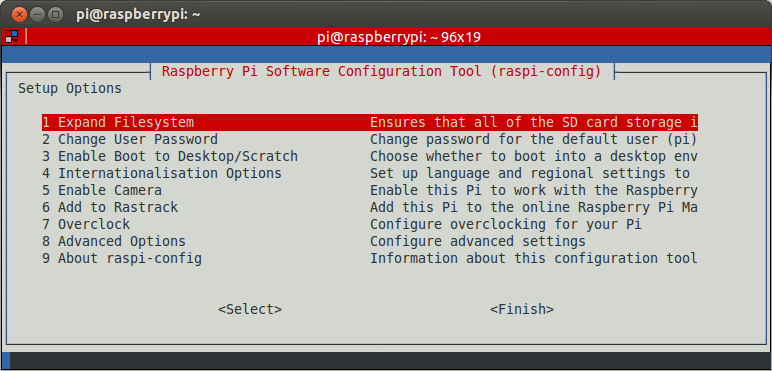The height and width of the screenshot is (371, 772).
Task: Click the window title "pi@raspberrypi: ~"
Action: (138, 14)
